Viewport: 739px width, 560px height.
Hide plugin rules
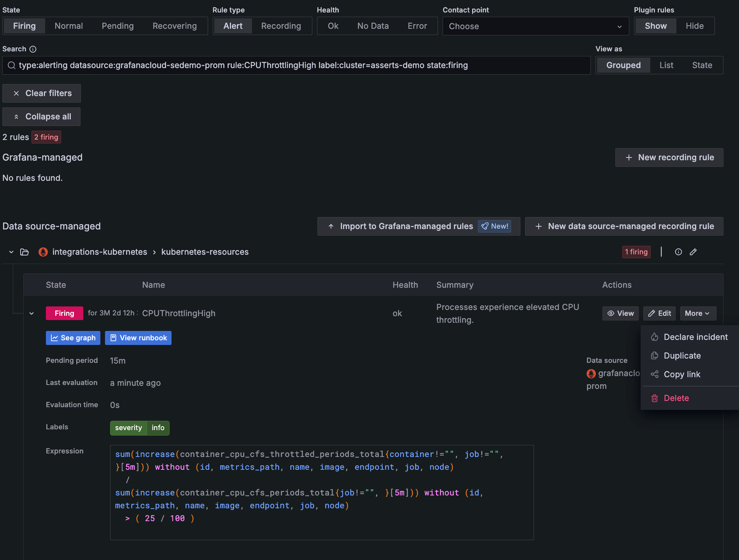pyautogui.click(x=694, y=26)
